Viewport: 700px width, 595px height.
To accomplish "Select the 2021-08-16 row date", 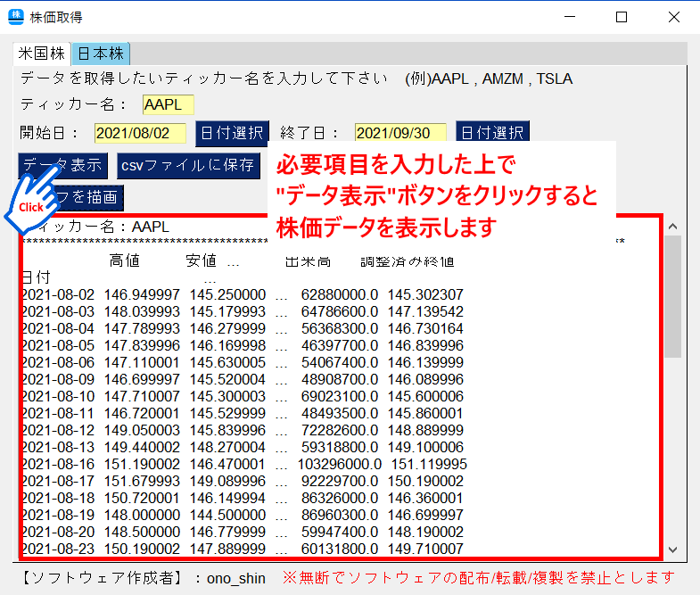I will tap(59, 465).
